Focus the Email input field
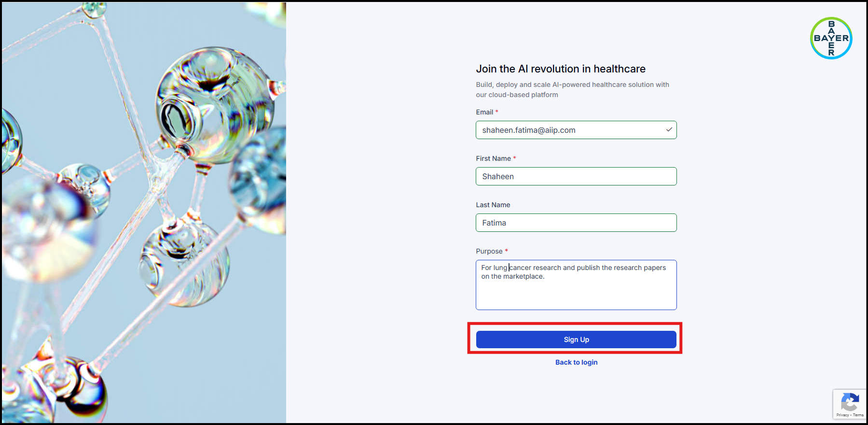 click(x=576, y=130)
